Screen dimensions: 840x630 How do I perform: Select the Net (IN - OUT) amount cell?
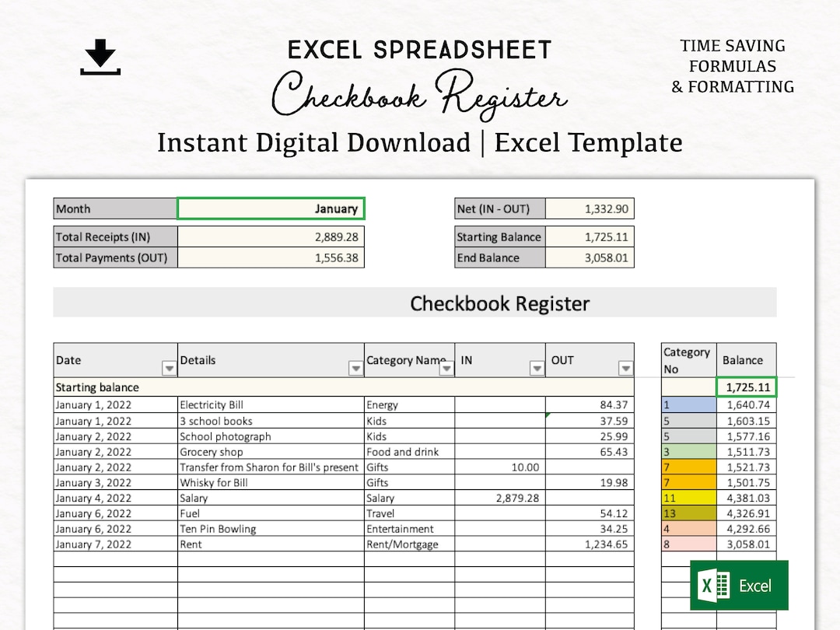pos(590,208)
